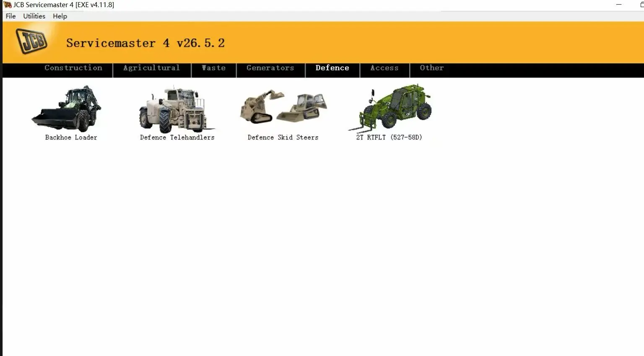
Task: Open the green 2T RTFLT telehandler image
Action: click(390, 108)
